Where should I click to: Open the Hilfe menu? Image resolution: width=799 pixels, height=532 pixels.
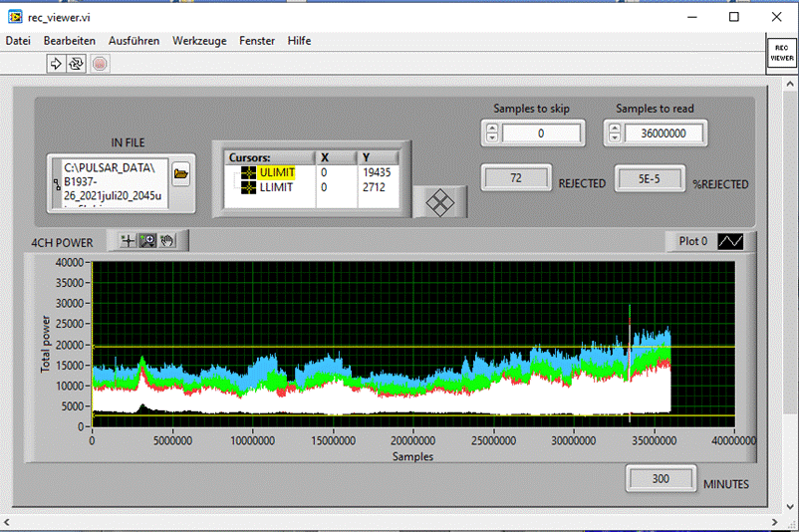pos(299,41)
